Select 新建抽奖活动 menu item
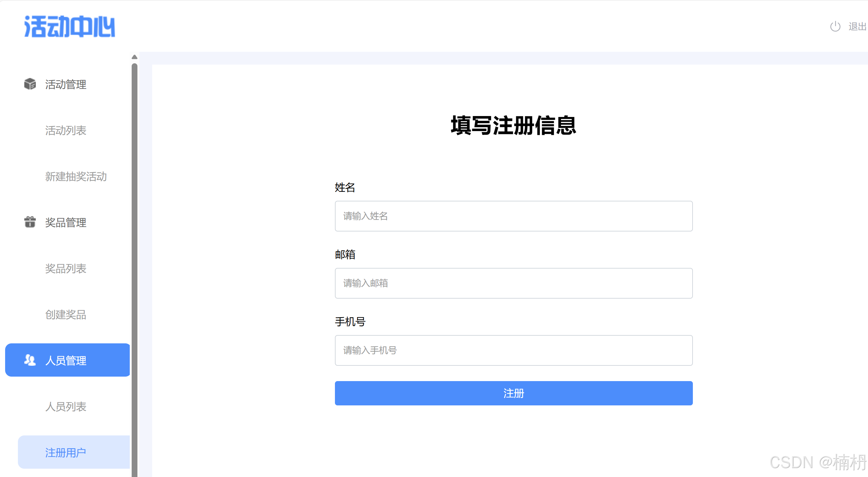This screenshot has height=477, width=868. pyautogui.click(x=76, y=177)
